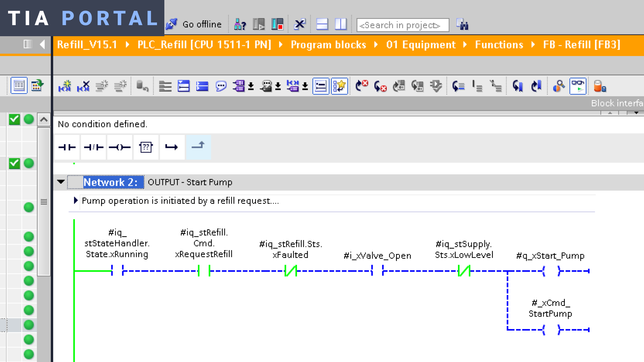Image resolution: width=644 pixels, height=362 pixels.
Task: Select the #q_xStart_Pump output coil
Action: pos(551,270)
